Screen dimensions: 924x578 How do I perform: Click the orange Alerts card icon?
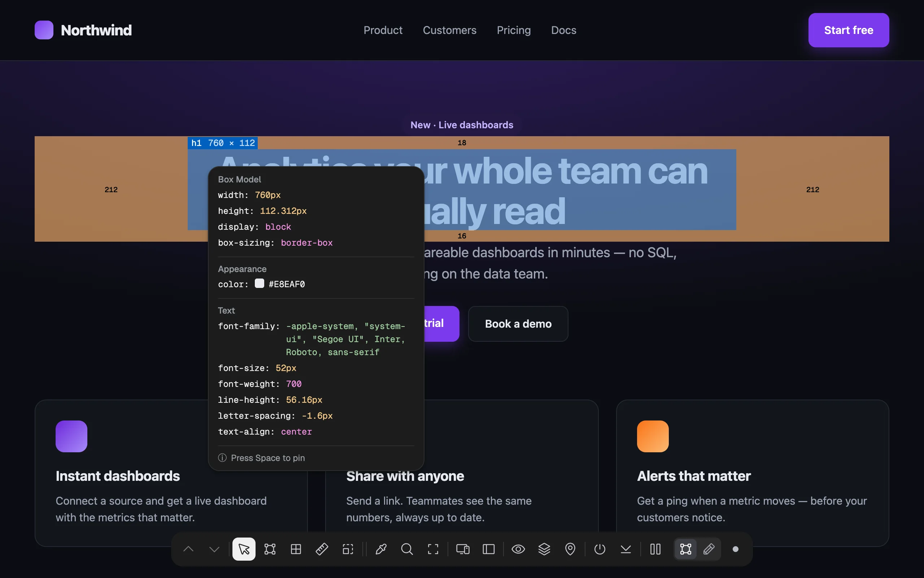point(653,436)
